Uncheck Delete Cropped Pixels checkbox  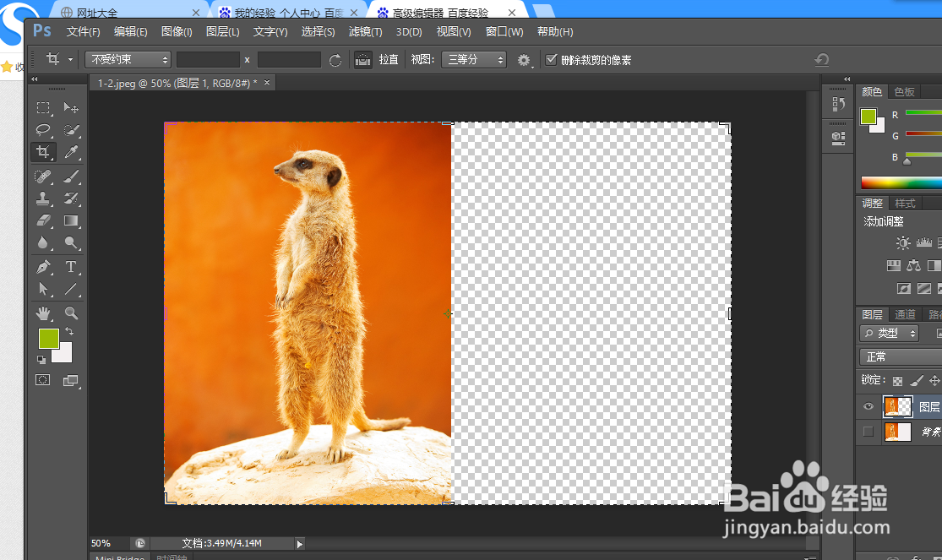[x=551, y=59]
